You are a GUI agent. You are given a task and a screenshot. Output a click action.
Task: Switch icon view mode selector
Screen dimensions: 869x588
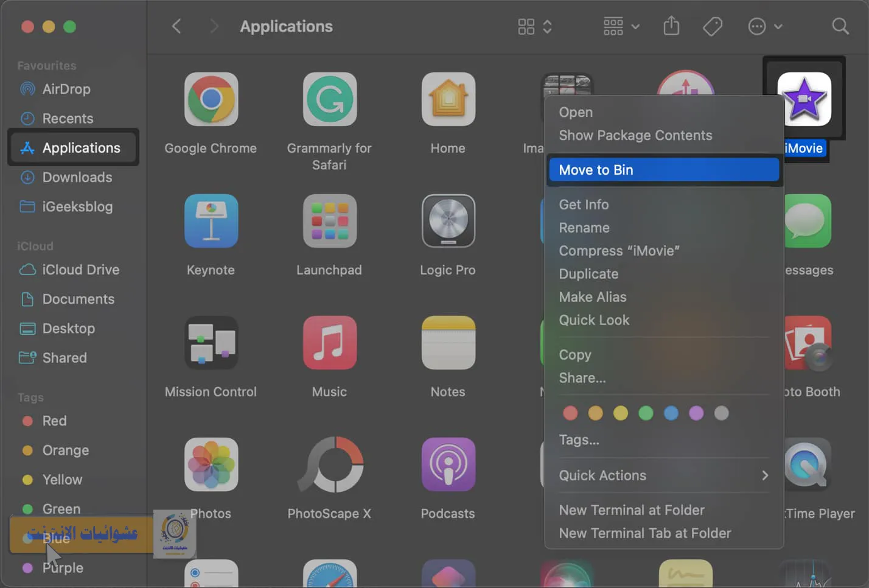534,26
